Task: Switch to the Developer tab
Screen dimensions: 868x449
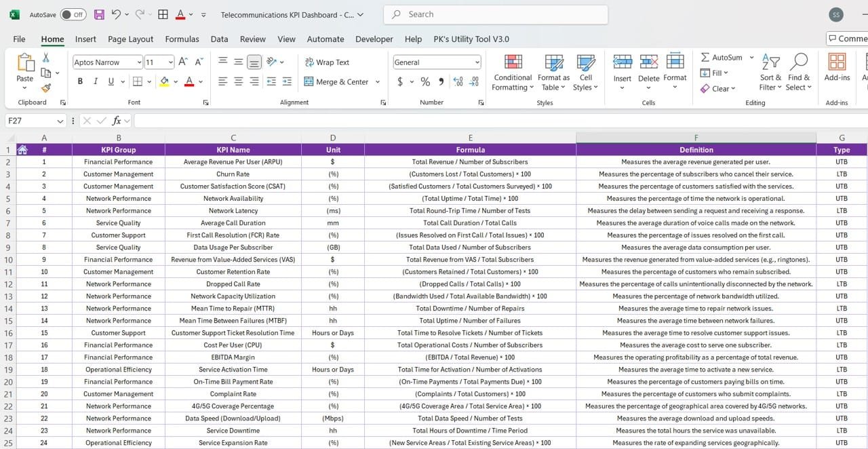Action: (x=374, y=39)
